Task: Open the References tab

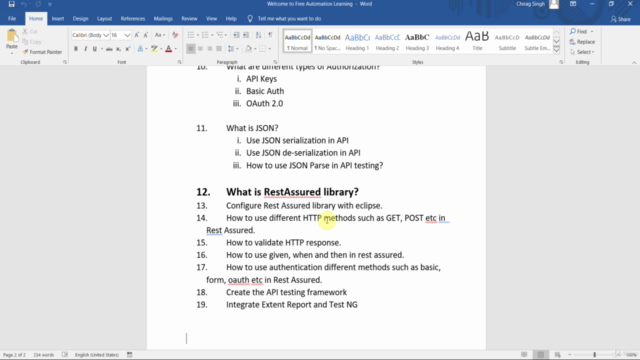Action: tap(133, 19)
